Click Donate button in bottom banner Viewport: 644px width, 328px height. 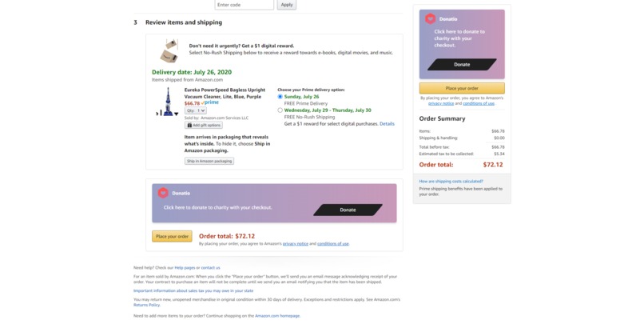point(348,210)
